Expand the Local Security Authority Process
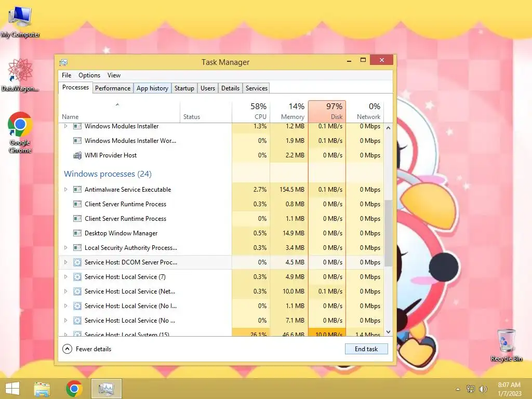Screen dimensions: 532x399 pos(66,248)
